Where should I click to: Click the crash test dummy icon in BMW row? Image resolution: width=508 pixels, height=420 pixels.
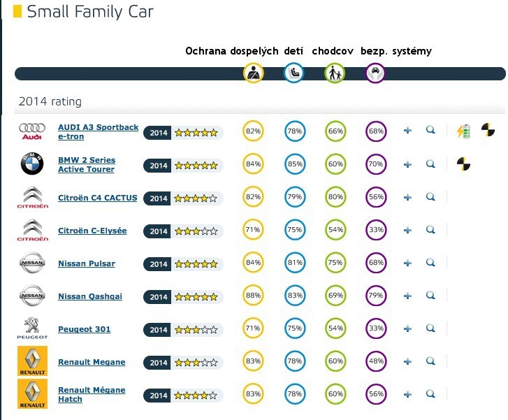[x=463, y=164]
